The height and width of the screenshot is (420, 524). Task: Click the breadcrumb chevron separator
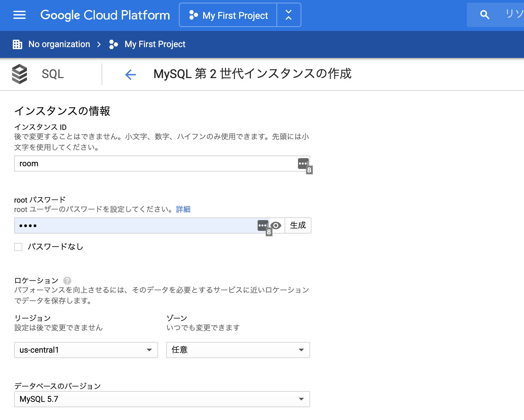point(99,44)
